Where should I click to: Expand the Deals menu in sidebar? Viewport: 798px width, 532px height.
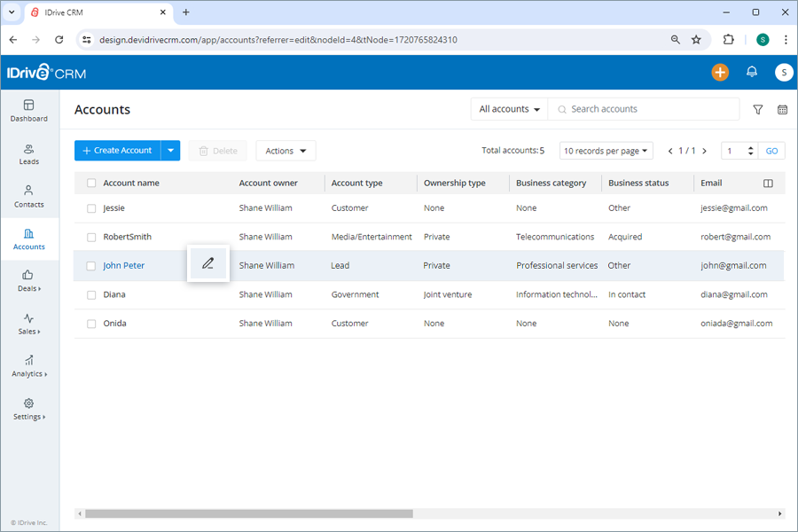tap(28, 284)
